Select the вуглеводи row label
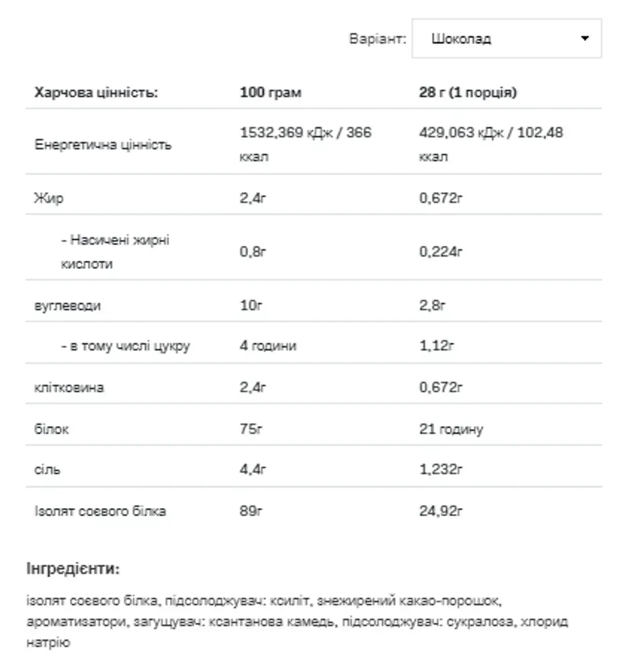 pos(67,306)
